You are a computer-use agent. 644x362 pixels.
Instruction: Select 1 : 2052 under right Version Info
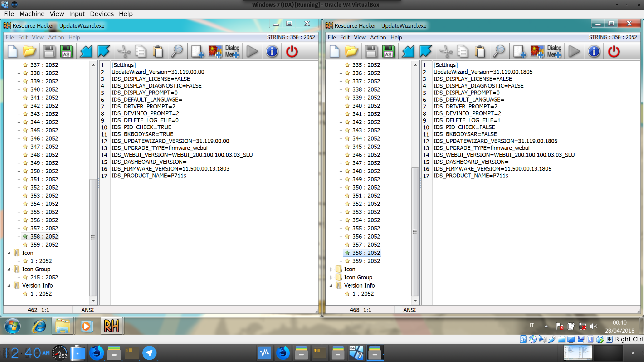359,294
